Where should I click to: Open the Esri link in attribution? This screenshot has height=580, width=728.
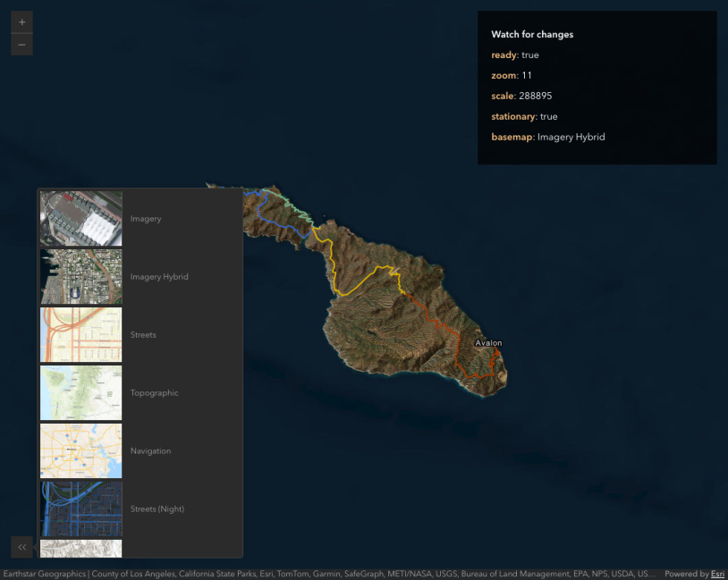pyautogui.click(x=717, y=574)
